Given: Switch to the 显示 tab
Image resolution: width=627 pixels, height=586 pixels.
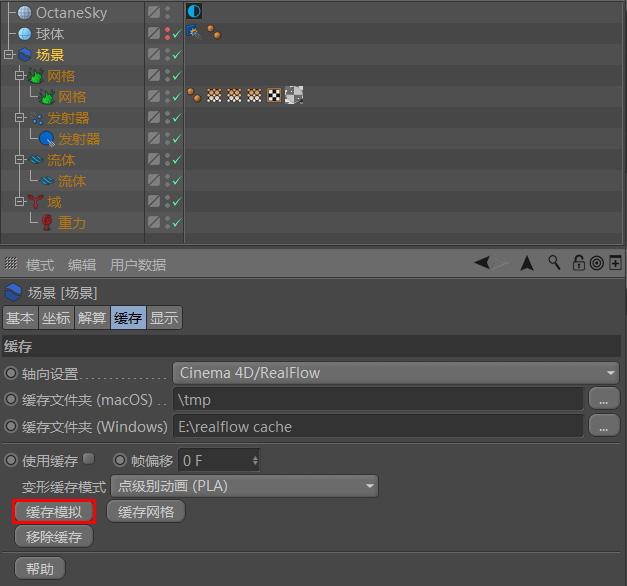Looking at the screenshot, I should 164,318.
